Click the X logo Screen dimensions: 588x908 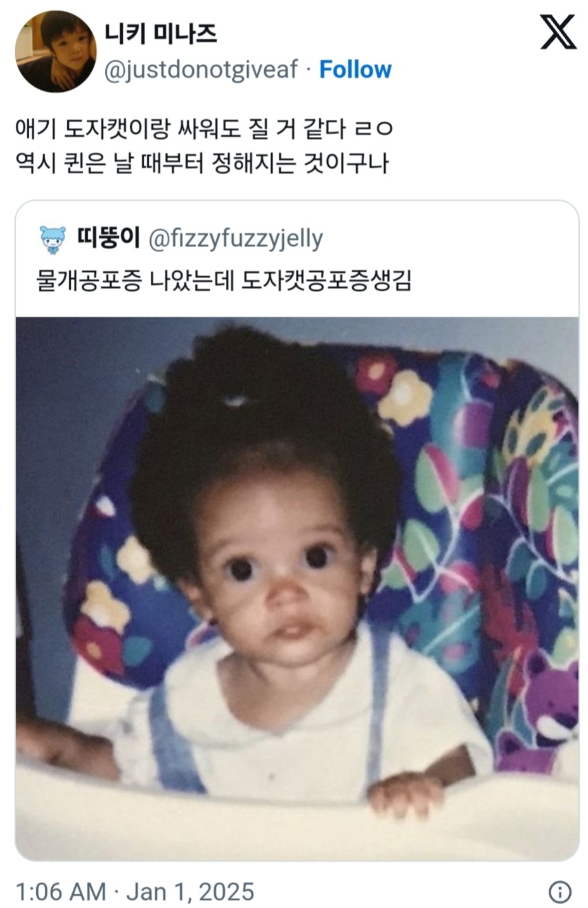point(558,32)
